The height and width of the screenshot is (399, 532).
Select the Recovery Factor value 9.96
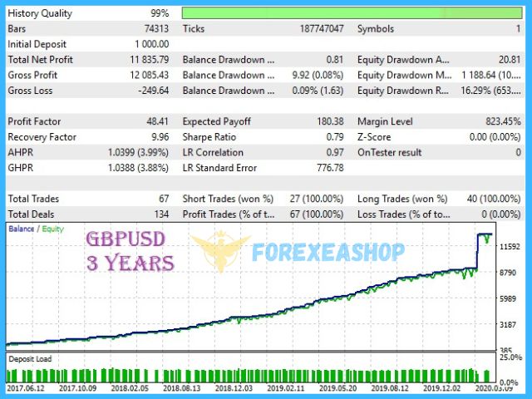(160, 137)
